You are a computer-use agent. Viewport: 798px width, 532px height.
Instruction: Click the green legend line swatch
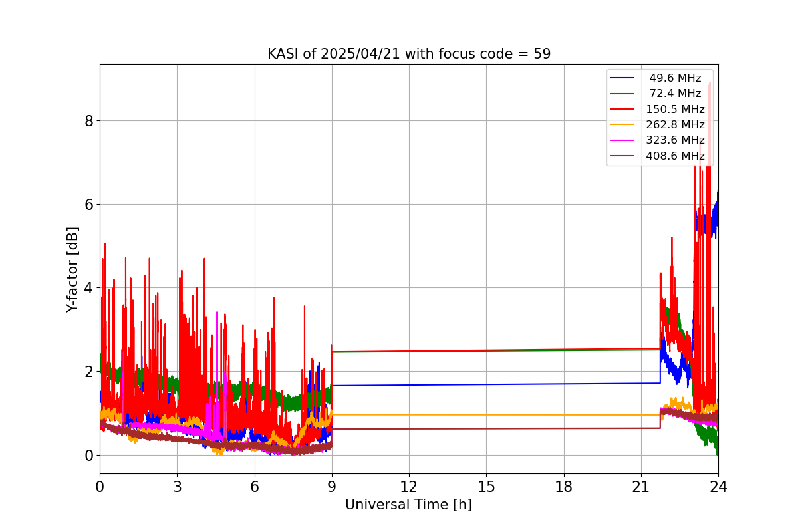(x=622, y=94)
